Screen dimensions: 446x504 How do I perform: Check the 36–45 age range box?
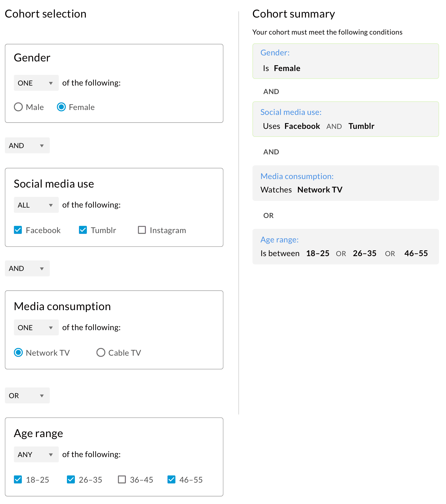(122, 480)
